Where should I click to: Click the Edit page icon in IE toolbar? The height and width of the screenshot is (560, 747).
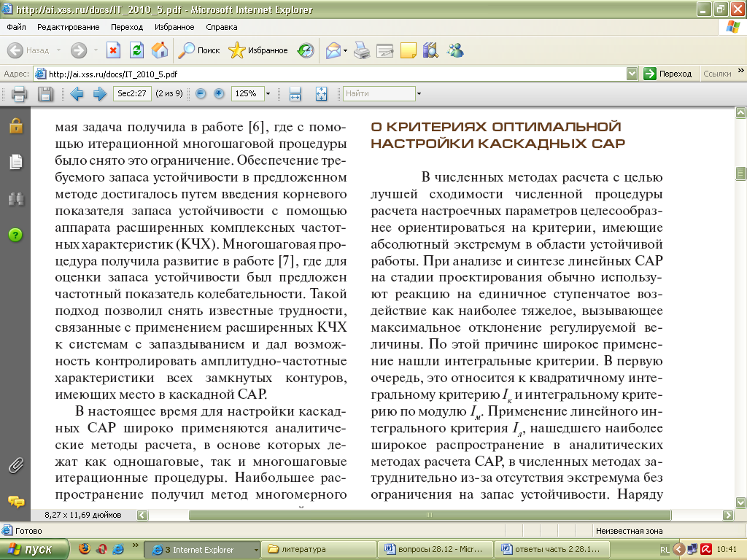tap(385, 50)
